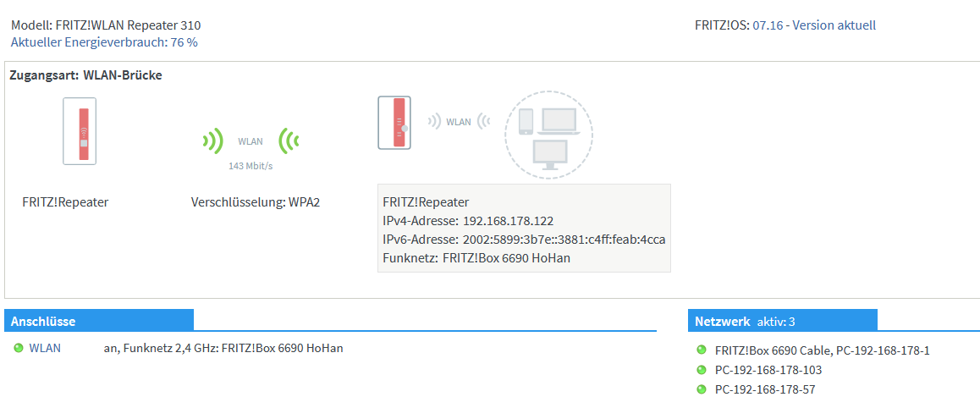This screenshot has height=419, width=980.
Task: Select PC-192-168-178-103 network entry
Action: pos(768,370)
